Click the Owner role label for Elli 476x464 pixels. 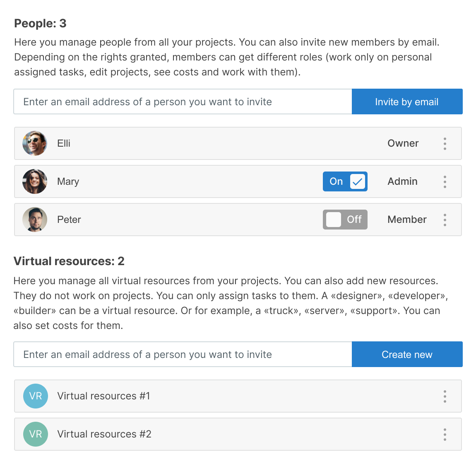pos(402,143)
